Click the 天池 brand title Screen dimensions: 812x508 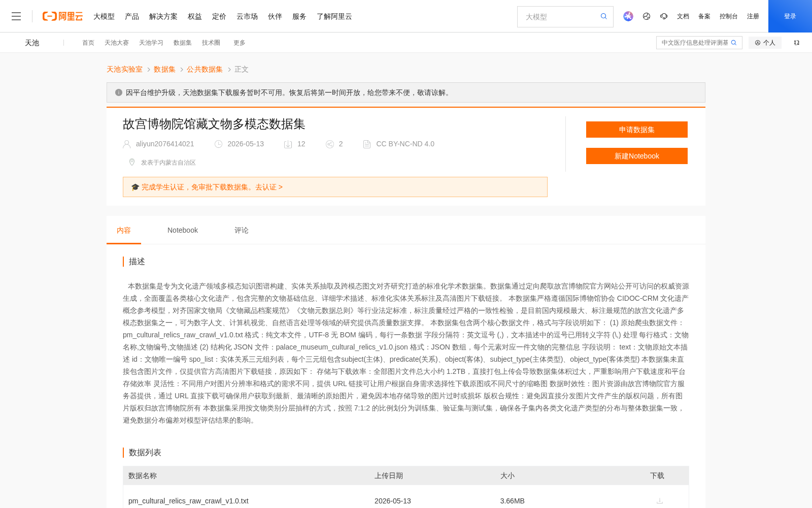tap(32, 43)
